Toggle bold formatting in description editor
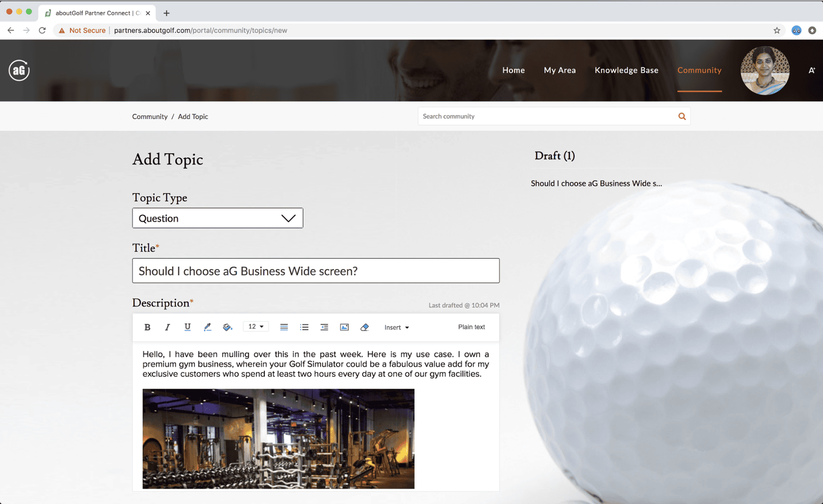Screen dimensions: 823x504 [x=147, y=327]
